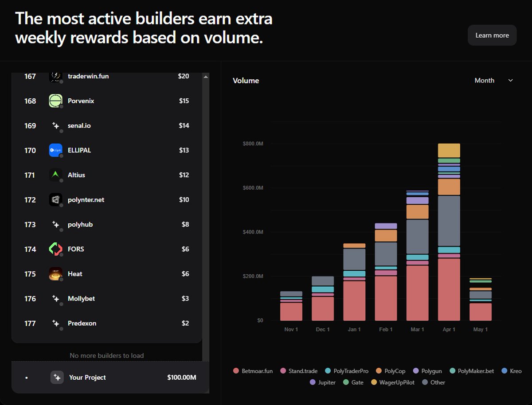This screenshot has width=532, height=405.
Task: Click the Heat builder logo
Action: [55, 274]
